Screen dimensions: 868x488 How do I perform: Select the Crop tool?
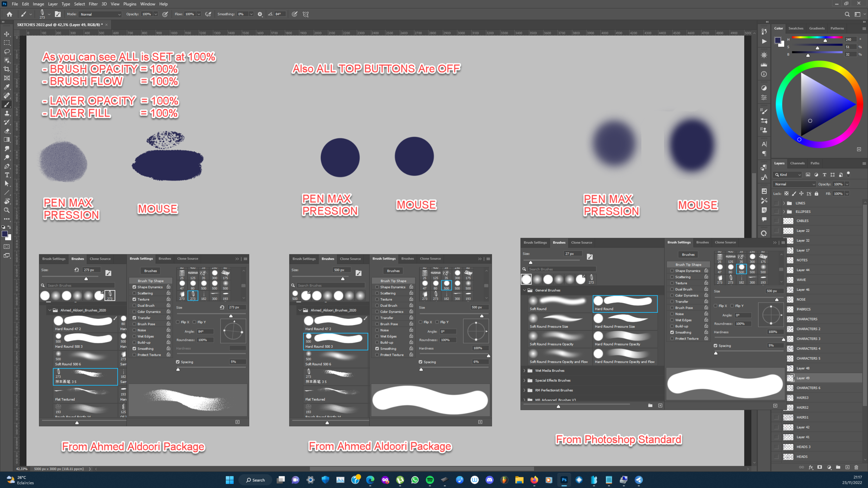tap(7, 69)
